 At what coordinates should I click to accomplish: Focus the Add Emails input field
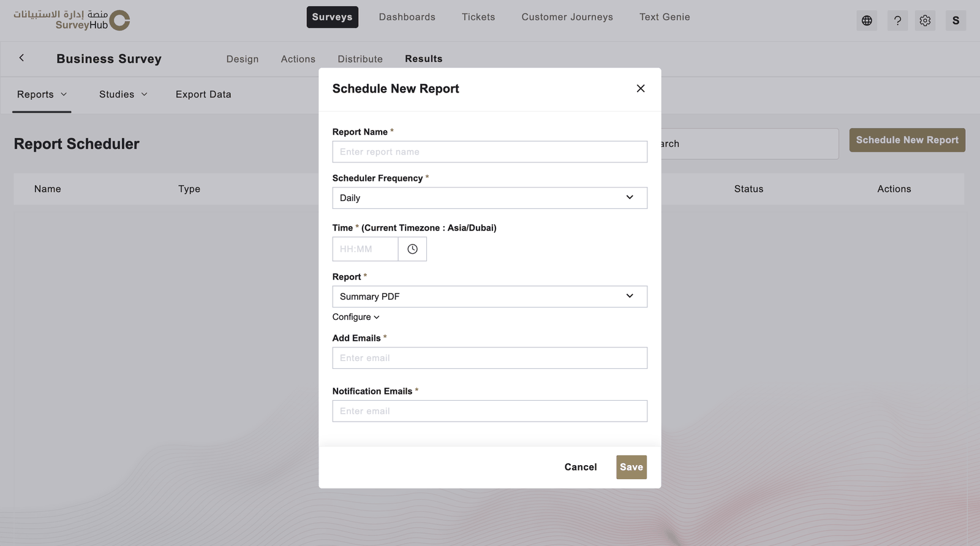[x=489, y=358]
